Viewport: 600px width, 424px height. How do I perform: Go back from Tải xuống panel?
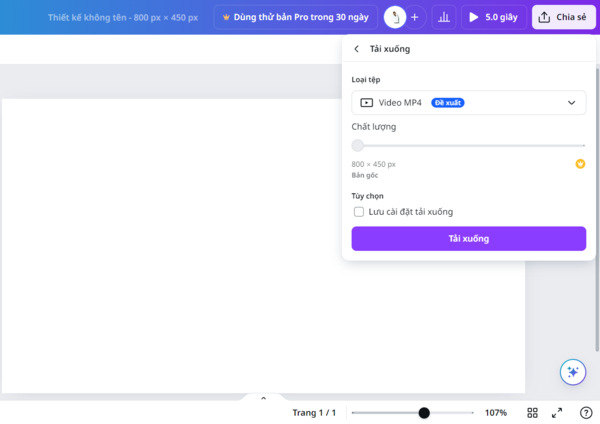click(x=357, y=49)
